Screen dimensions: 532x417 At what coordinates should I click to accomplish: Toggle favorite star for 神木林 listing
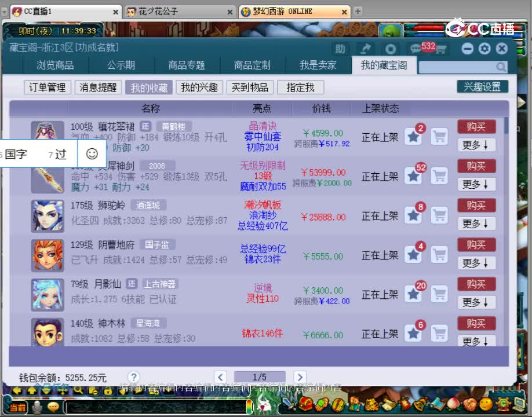tap(413, 333)
